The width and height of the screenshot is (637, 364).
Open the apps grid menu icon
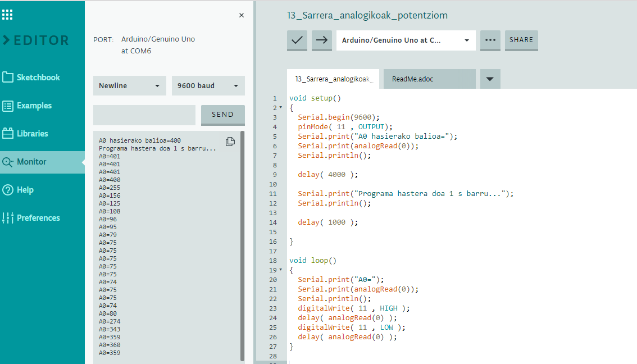(7, 15)
